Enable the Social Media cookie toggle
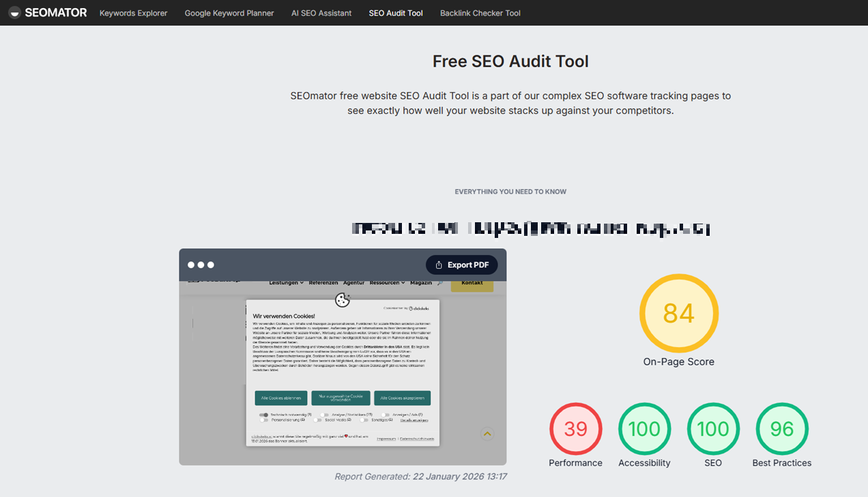 click(318, 420)
